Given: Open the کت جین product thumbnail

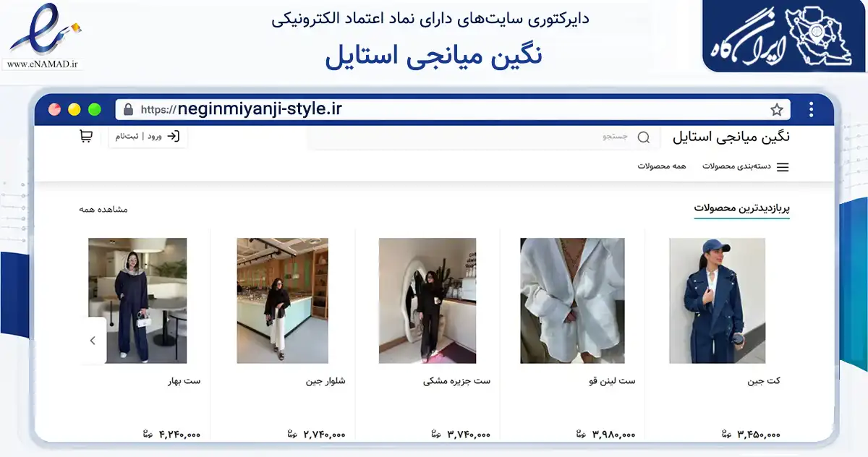Looking at the screenshot, I should click(717, 301).
